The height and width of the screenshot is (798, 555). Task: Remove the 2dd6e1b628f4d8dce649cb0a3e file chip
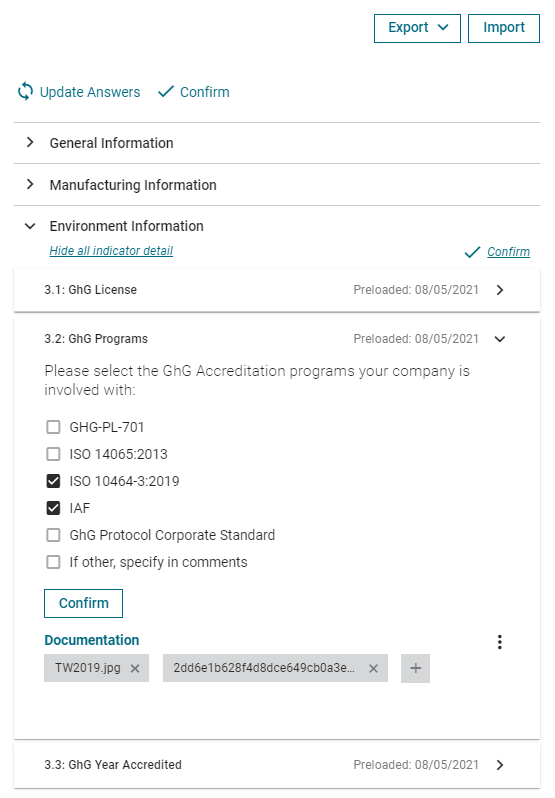tap(373, 668)
